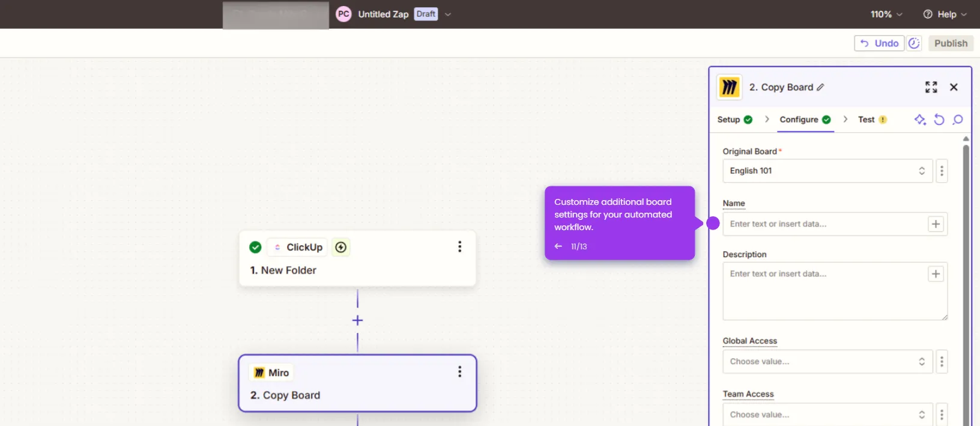
Task: Click the Name field label
Action: (734, 204)
